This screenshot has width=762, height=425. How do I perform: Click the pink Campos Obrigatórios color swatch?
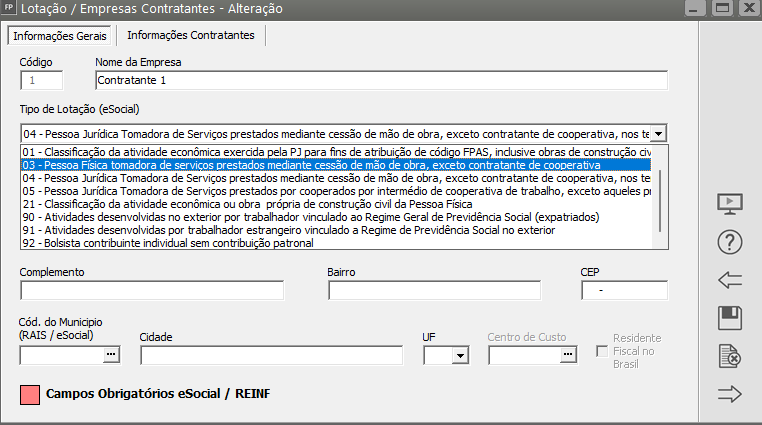point(30,393)
